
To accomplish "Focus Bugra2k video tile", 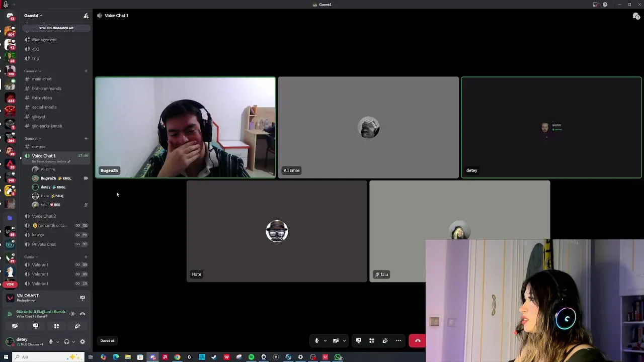I will coord(186,127).
